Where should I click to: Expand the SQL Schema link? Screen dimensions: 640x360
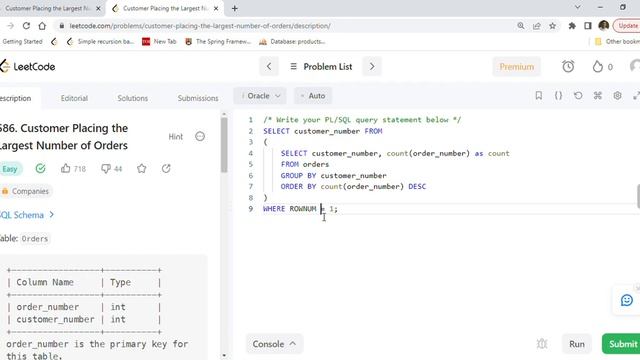(27, 215)
